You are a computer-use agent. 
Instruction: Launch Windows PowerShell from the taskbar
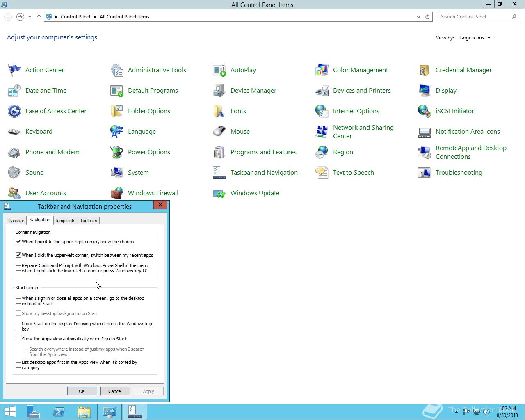[59, 412]
